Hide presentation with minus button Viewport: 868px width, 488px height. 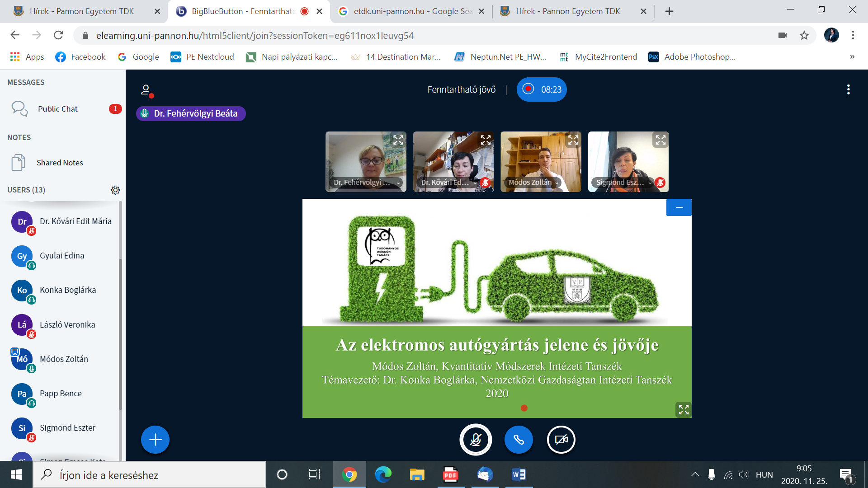679,207
